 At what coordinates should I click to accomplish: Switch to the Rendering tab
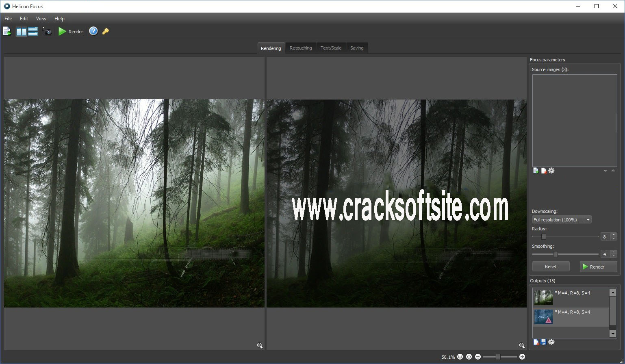tap(271, 48)
